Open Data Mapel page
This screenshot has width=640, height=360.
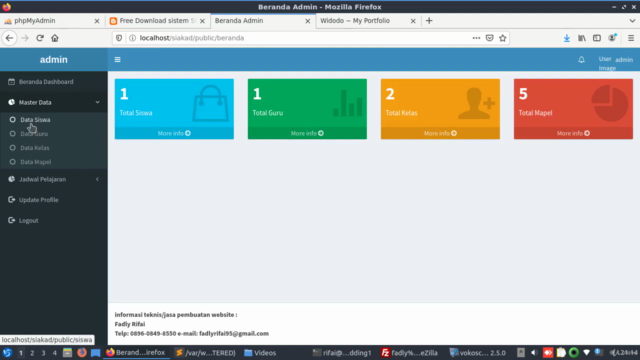36,162
